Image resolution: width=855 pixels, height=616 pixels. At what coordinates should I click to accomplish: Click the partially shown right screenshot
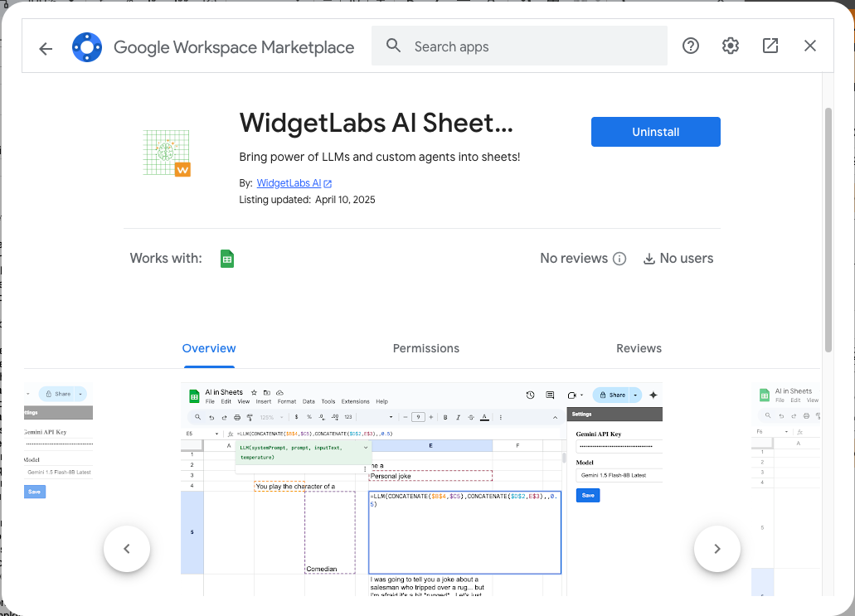[785, 489]
